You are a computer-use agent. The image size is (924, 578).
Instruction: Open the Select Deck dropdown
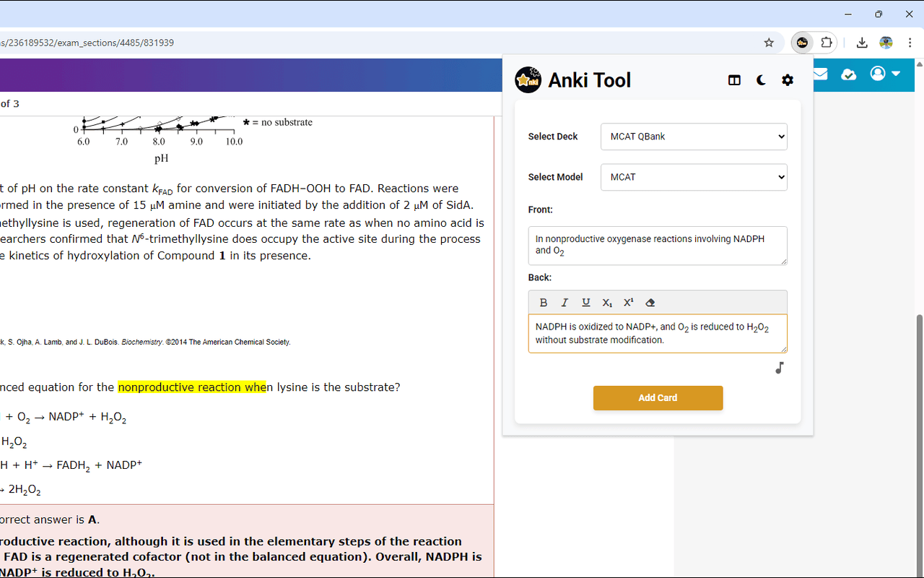[693, 137]
